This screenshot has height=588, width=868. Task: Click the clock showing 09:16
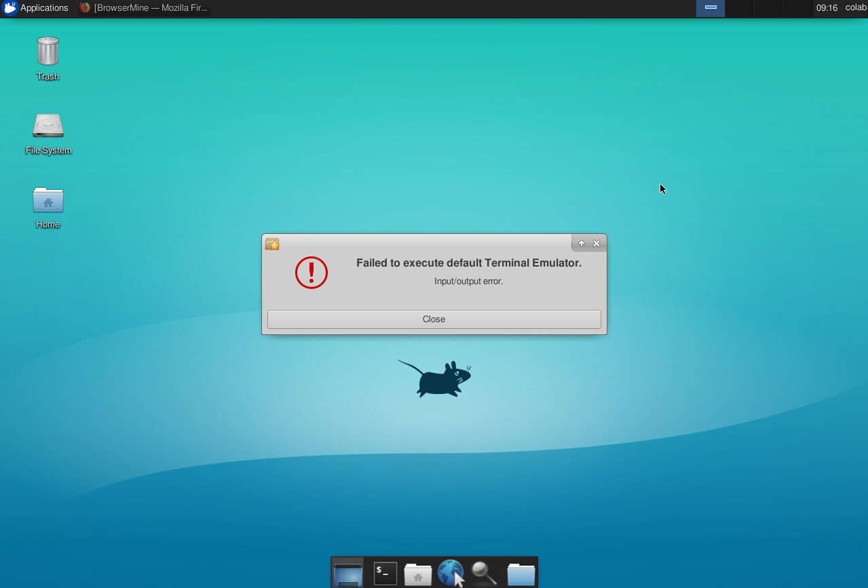[x=827, y=8]
